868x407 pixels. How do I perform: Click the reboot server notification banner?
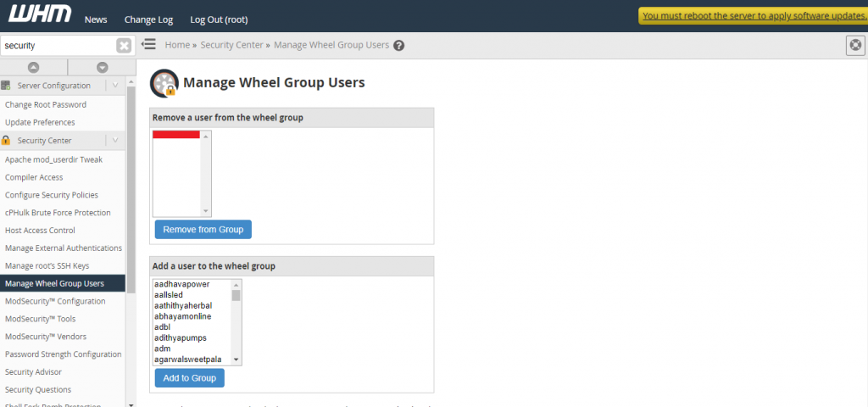click(x=754, y=15)
